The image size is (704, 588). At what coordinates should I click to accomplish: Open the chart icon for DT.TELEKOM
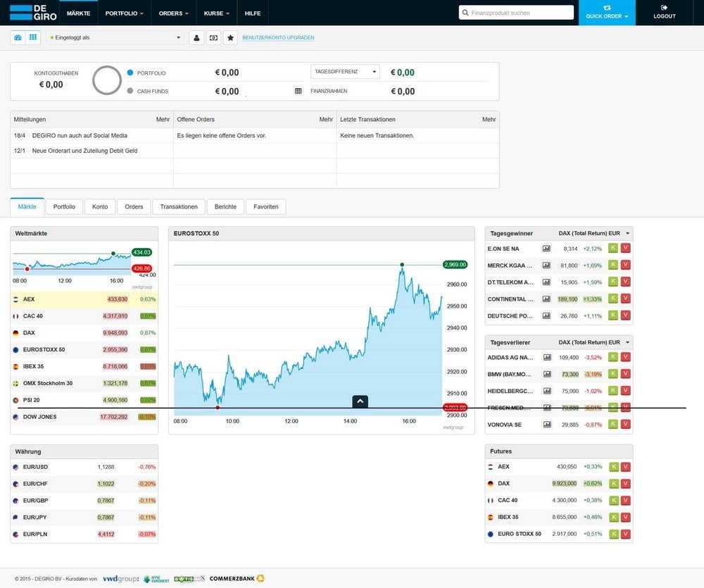(546, 282)
